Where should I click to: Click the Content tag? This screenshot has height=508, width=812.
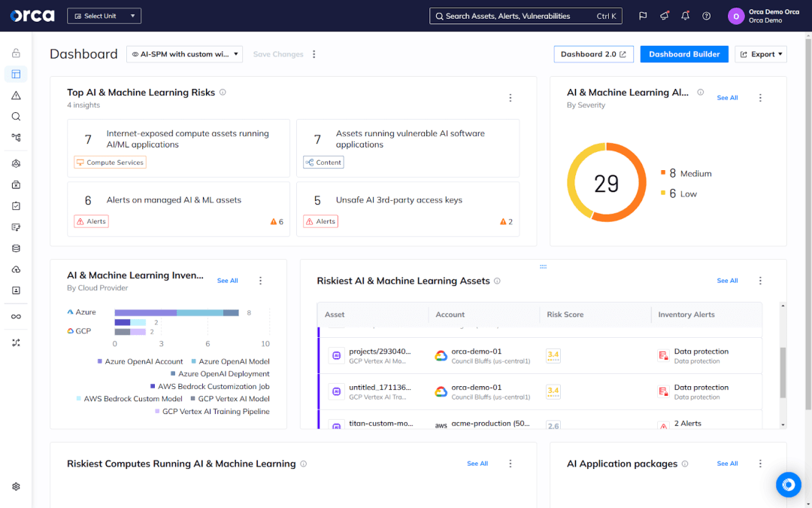(x=323, y=163)
